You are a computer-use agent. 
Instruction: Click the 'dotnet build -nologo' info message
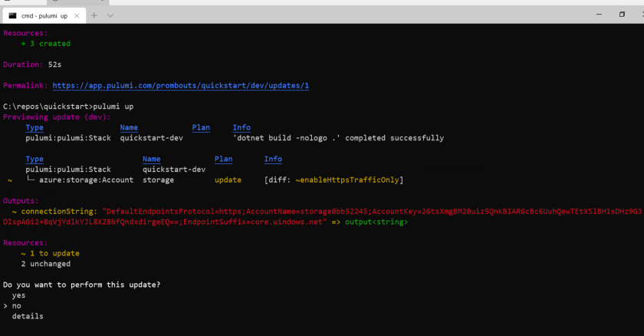coord(338,138)
